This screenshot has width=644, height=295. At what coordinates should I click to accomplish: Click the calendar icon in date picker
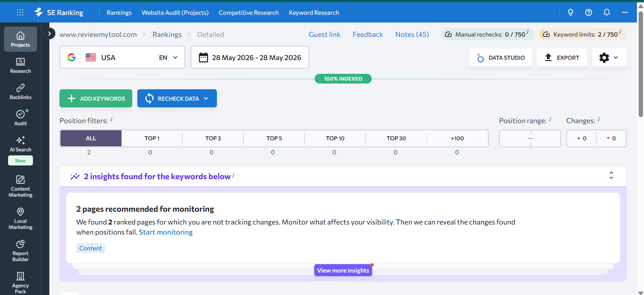click(x=203, y=57)
